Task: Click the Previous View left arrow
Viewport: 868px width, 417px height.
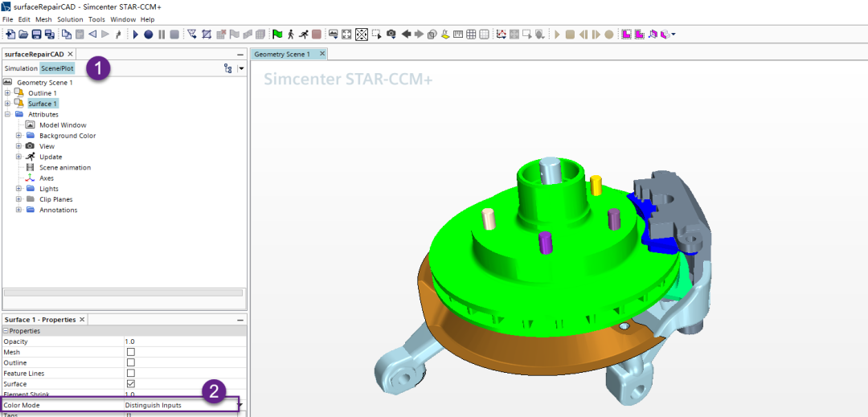Action: pos(407,35)
